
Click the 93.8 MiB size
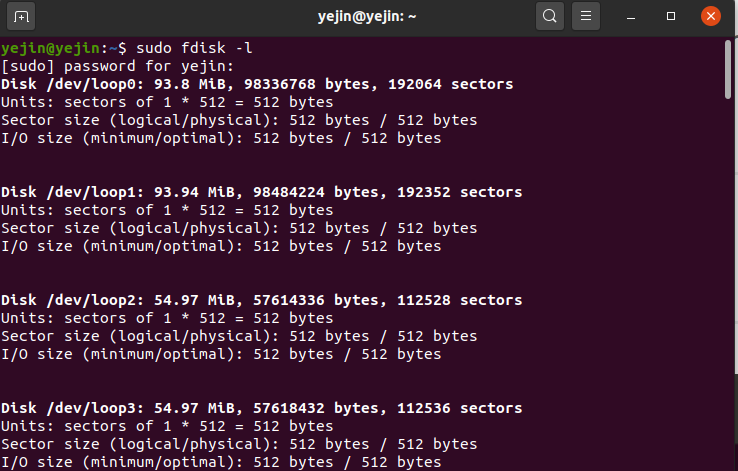(194, 84)
